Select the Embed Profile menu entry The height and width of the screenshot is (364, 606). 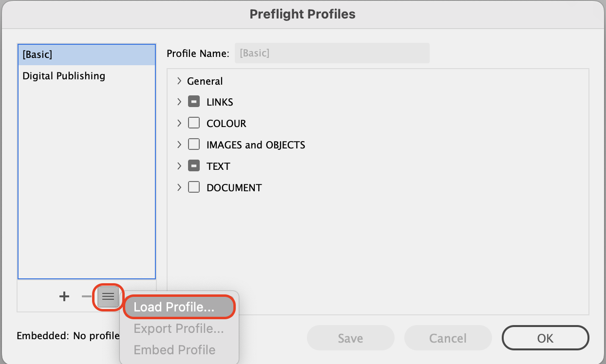(174, 350)
